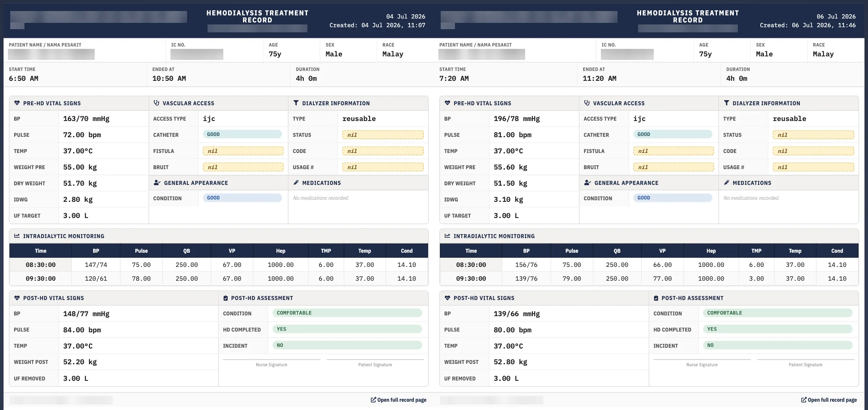Click monitoring BP cell 156/76
This screenshot has height=410, width=868.
pyautogui.click(x=526, y=265)
